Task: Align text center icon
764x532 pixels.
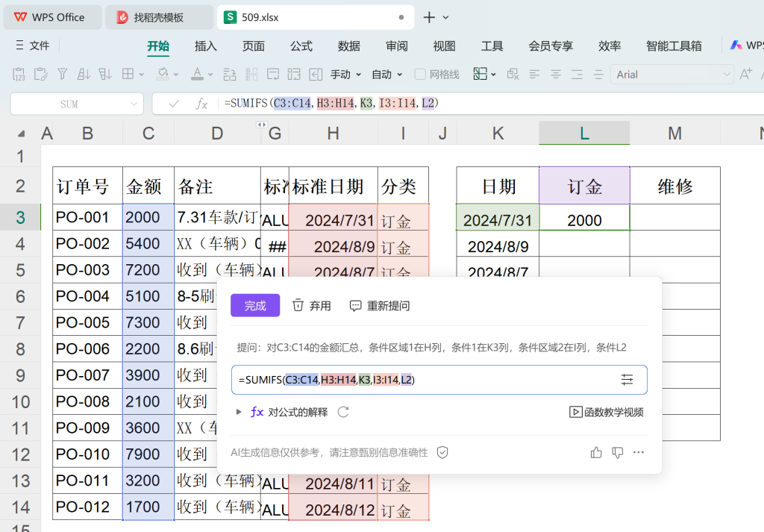Action: click(x=556, y=74)
